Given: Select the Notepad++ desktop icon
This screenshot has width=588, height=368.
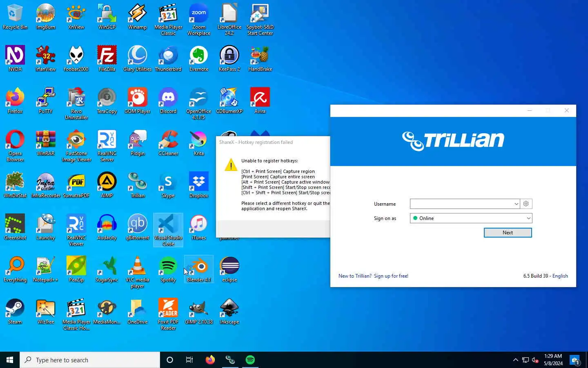Looking at the screenshot, I should click(x=46, y=269).
